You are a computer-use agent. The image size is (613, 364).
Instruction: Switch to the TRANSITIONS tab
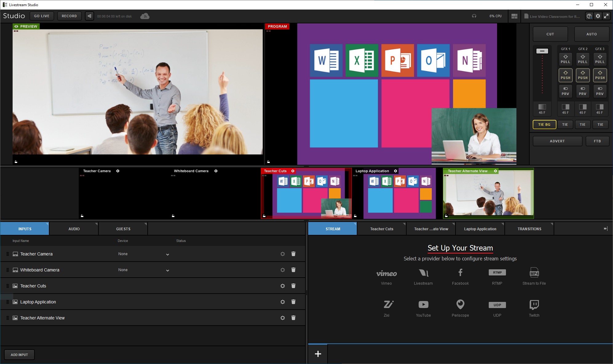point(529,228)
